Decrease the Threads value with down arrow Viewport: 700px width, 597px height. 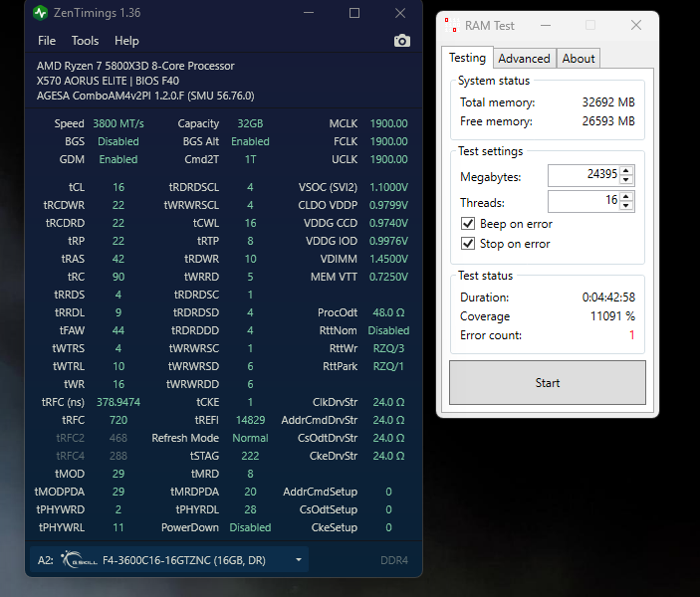(x=626, y=206)
